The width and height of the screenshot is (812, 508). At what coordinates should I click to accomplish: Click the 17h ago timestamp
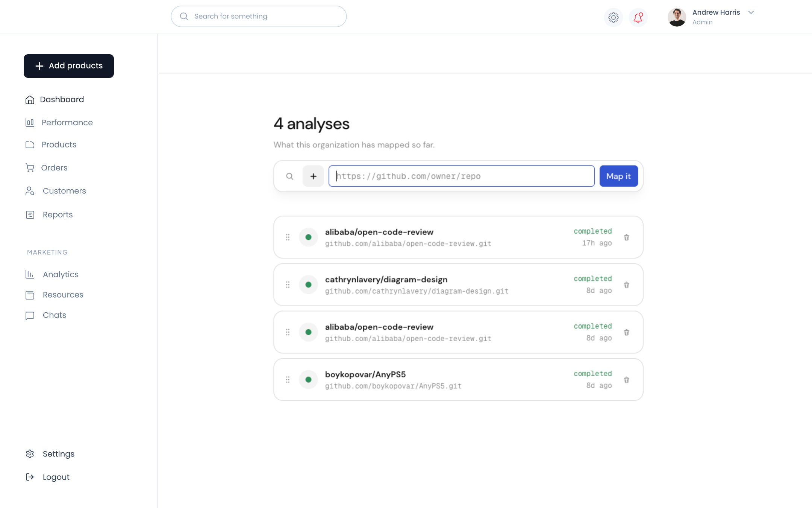[597, 243]
